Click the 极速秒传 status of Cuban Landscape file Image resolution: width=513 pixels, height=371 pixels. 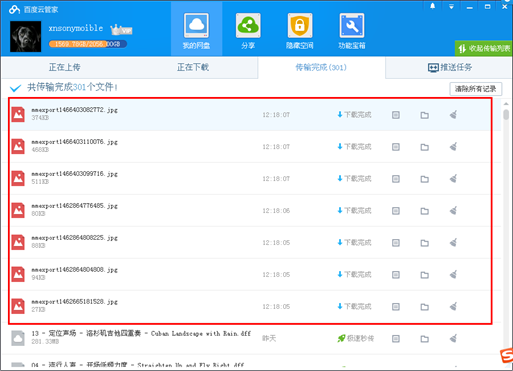click(x=355, y=339)
